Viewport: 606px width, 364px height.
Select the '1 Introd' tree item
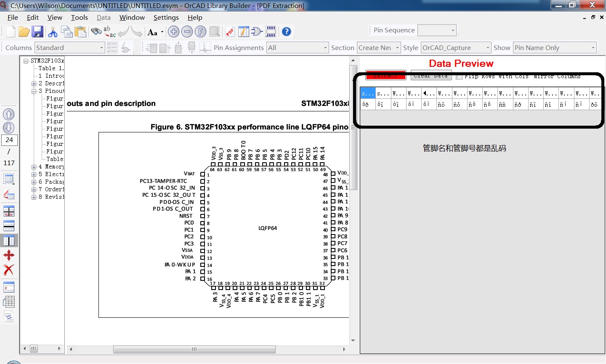pyautogui.click(x=51, y=76)
